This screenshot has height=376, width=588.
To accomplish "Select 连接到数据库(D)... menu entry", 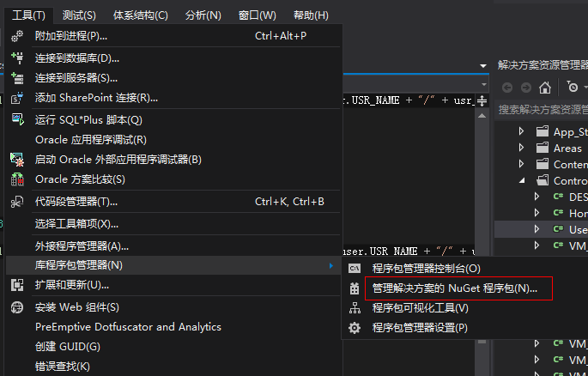I will pos(173,58).
